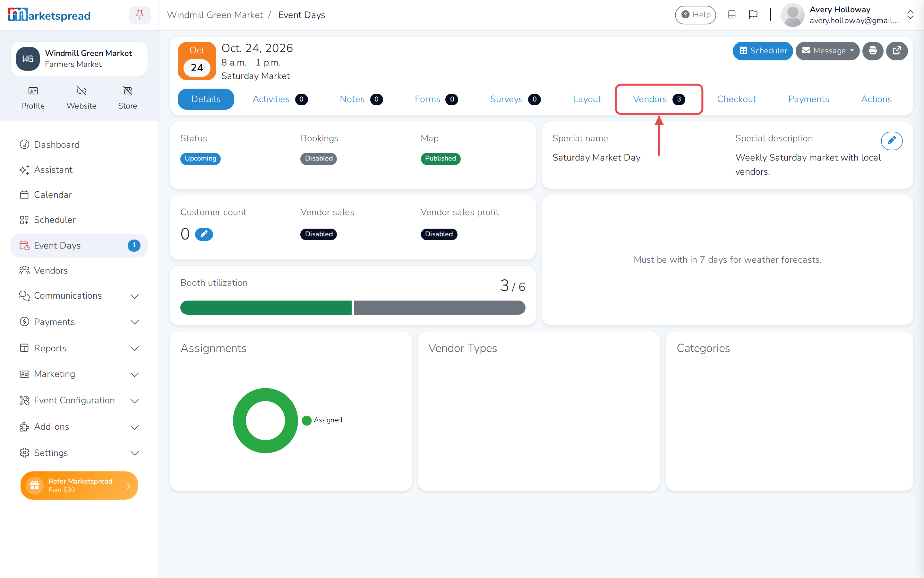Screen dimensions: 924x578
Task: Open Dashboard in the sidebar
Action: click(x=80, y=144)
